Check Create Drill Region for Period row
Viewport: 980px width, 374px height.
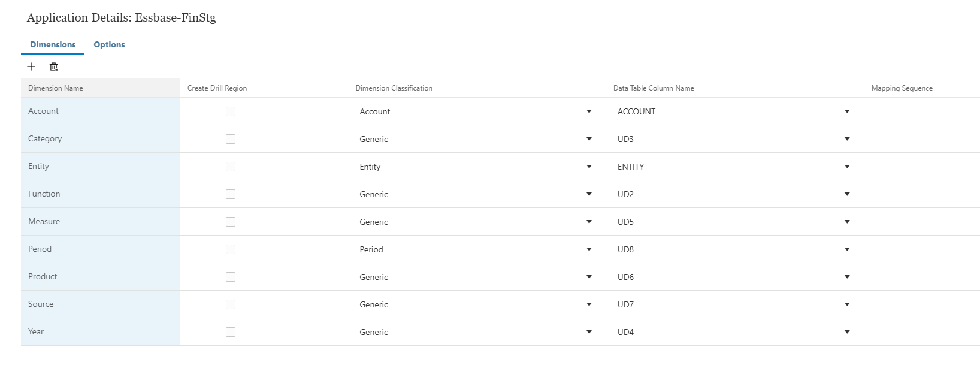pyautogui.click(x=231, y=249)
